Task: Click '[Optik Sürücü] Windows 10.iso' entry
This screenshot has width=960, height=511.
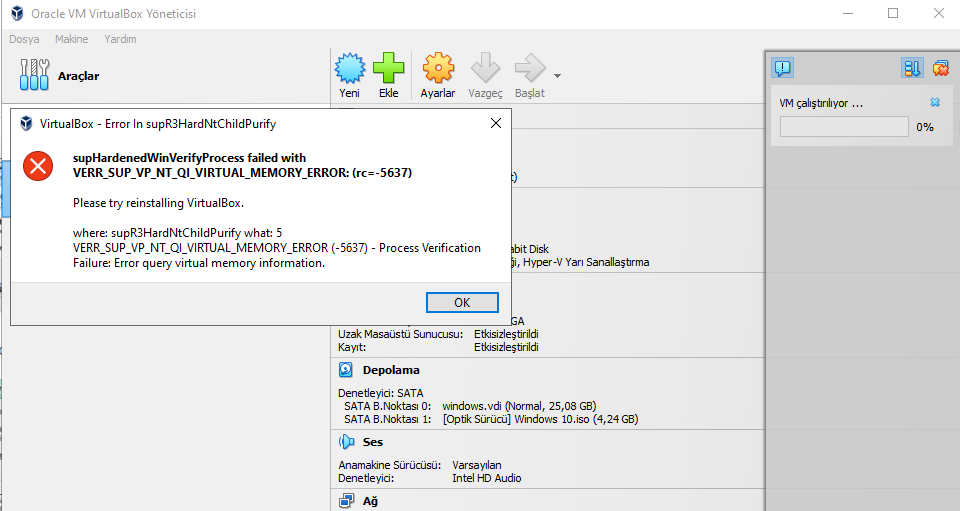Action: click(x=540, y=419)
